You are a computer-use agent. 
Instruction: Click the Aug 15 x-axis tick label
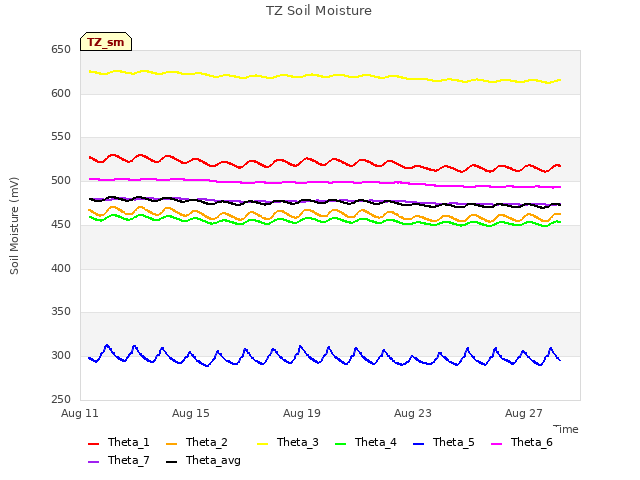click(x=191, y=413)
